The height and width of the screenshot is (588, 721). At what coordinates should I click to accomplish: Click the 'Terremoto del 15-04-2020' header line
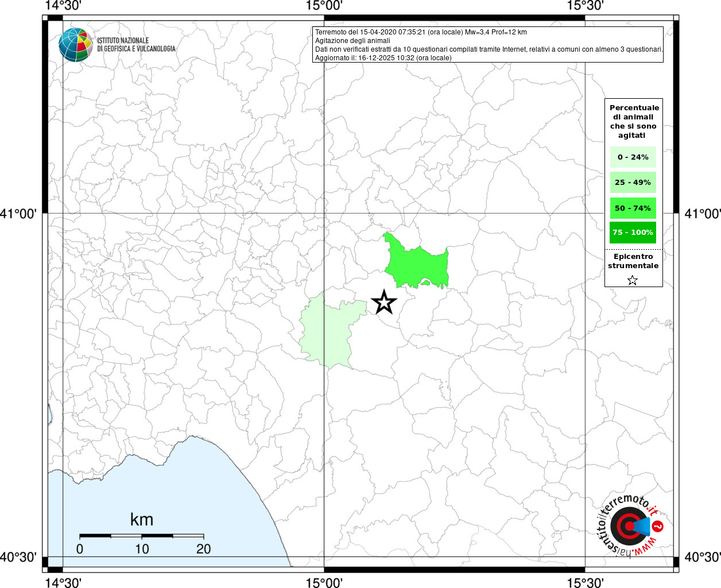(x=421, y=32)
